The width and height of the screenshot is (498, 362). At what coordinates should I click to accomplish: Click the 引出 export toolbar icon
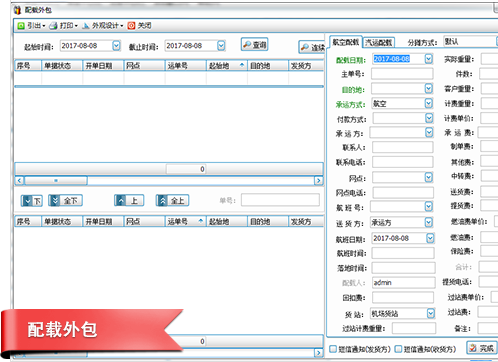coord(21,26)
